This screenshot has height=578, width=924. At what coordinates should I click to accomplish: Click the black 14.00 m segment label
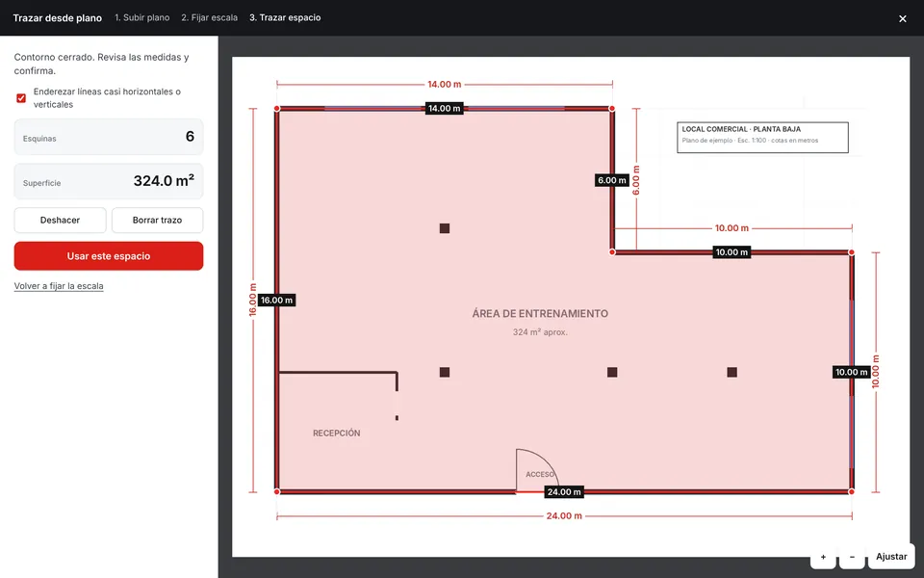coord(445,109)
